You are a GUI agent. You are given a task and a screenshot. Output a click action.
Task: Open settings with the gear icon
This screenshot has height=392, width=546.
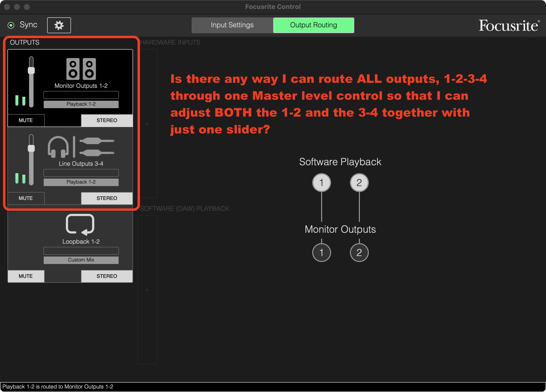[x=59, y=25]
